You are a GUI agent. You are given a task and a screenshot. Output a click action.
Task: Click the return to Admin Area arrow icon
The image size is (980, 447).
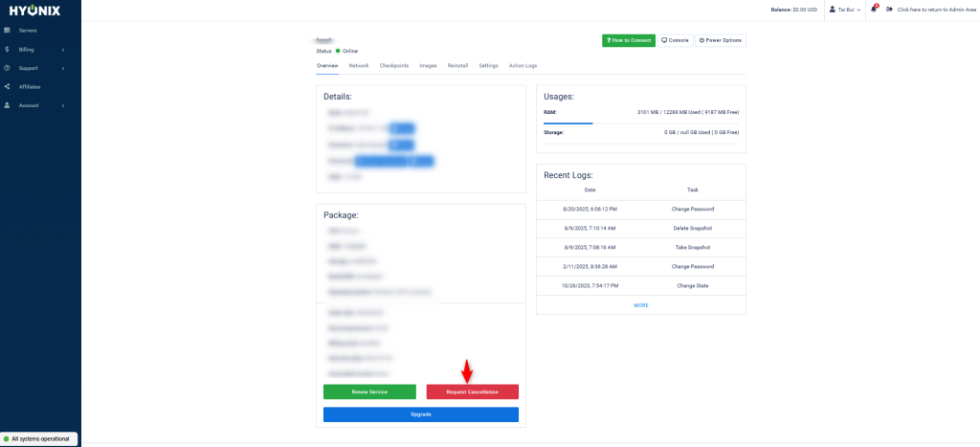(890, 10)
